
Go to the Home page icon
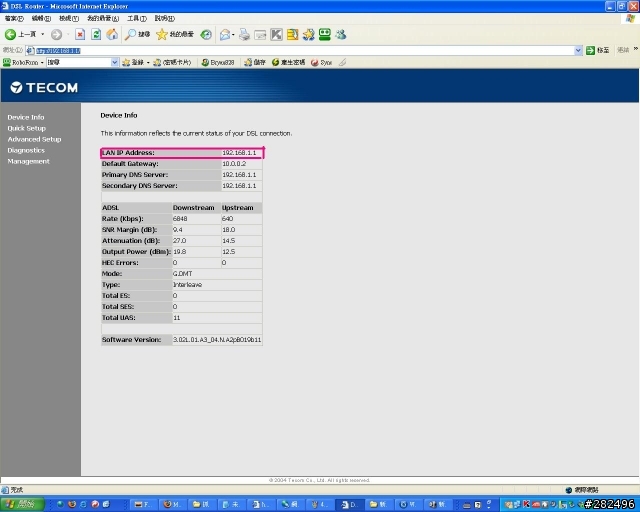coord(112,35)
